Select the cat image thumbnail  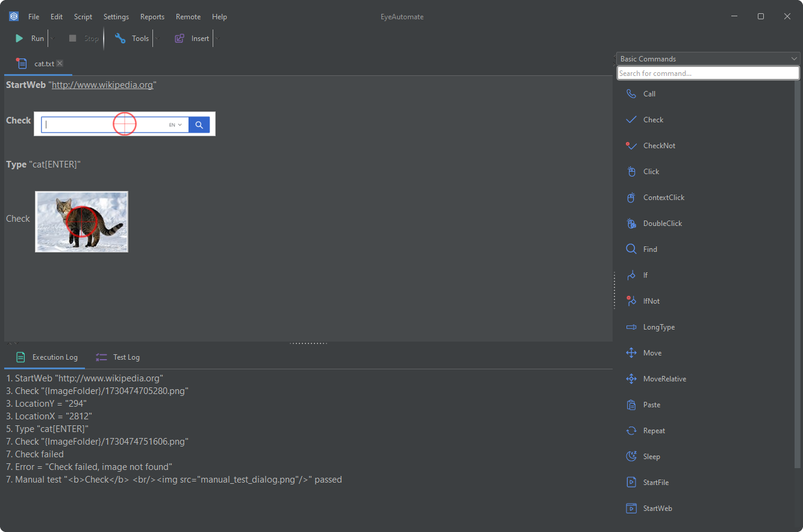pos(82,222)
